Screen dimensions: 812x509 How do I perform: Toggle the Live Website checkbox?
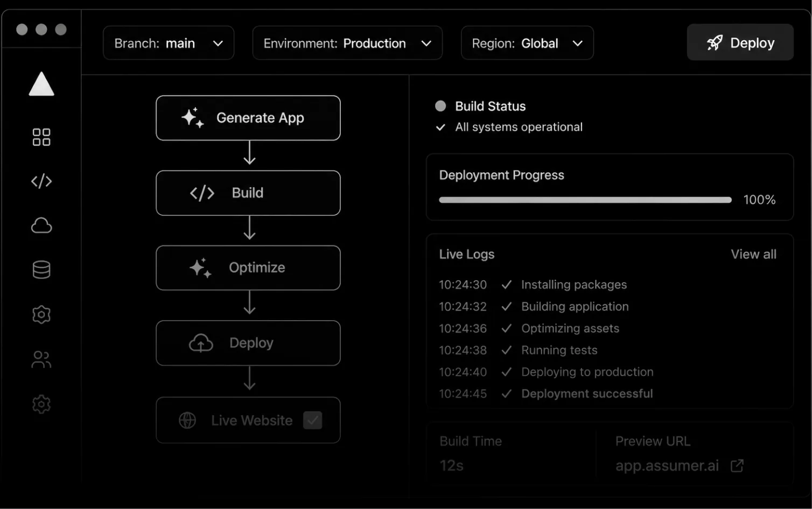[x=312, y=420]
